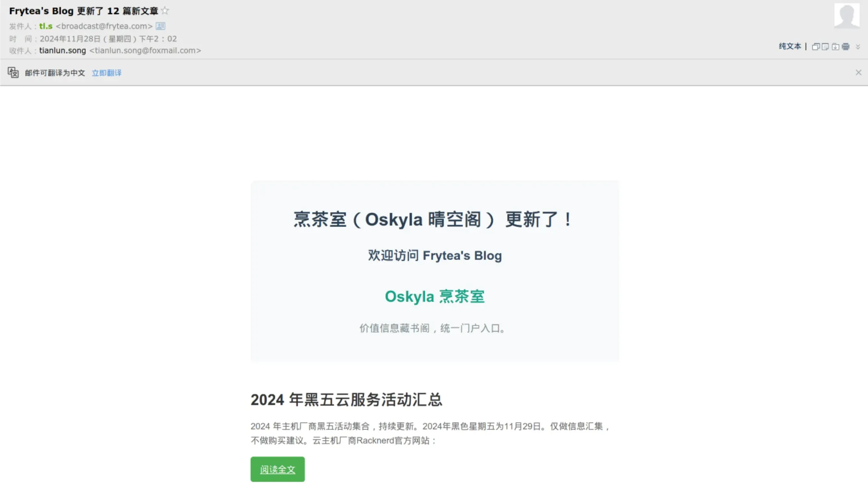
Task: Open the Oskyla 烹茶室 green link
Action: click(x=435, y=296)
